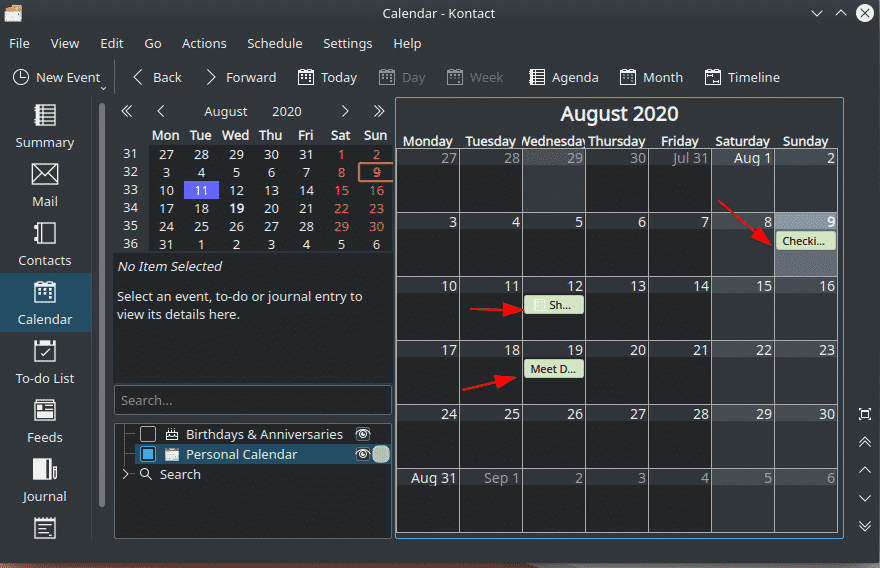This screenshot has width=880, height=568.
Task: Switch to Month view
Action: pos(652,77)
